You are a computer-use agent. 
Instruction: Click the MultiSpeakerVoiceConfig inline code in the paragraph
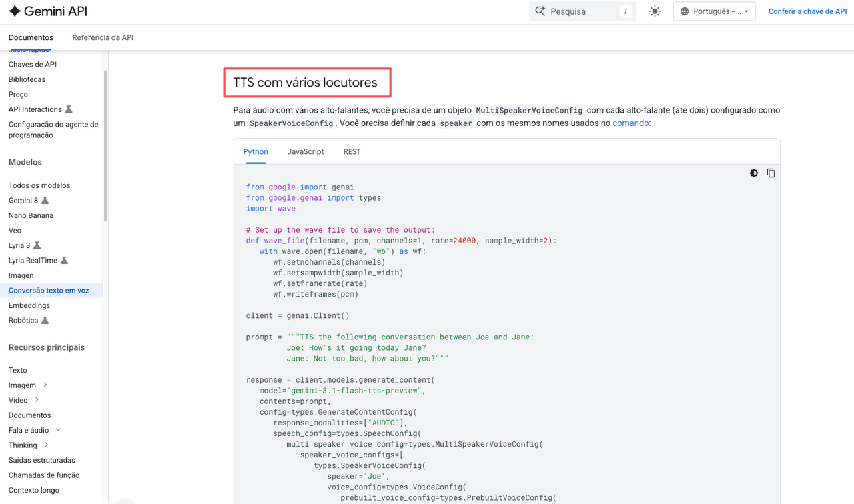(x=529, y=111)
